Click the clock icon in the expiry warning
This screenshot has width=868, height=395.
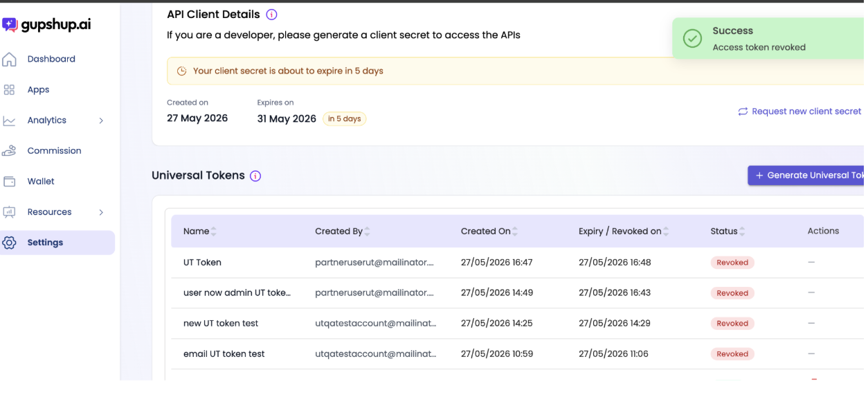182,71
